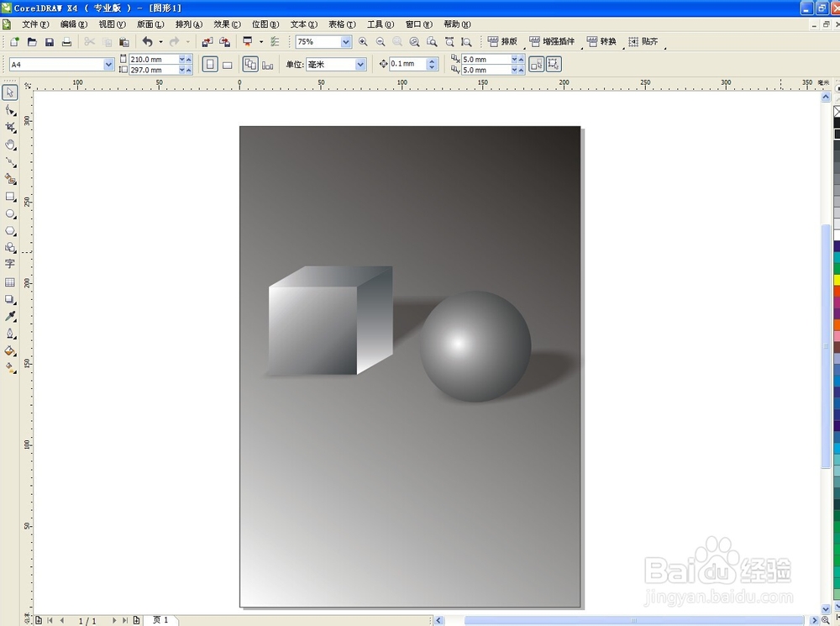Select the Interactive Drop Shadow tool
Image resolution: width=840 pixels, height=626 pixels.
(10, 299)
